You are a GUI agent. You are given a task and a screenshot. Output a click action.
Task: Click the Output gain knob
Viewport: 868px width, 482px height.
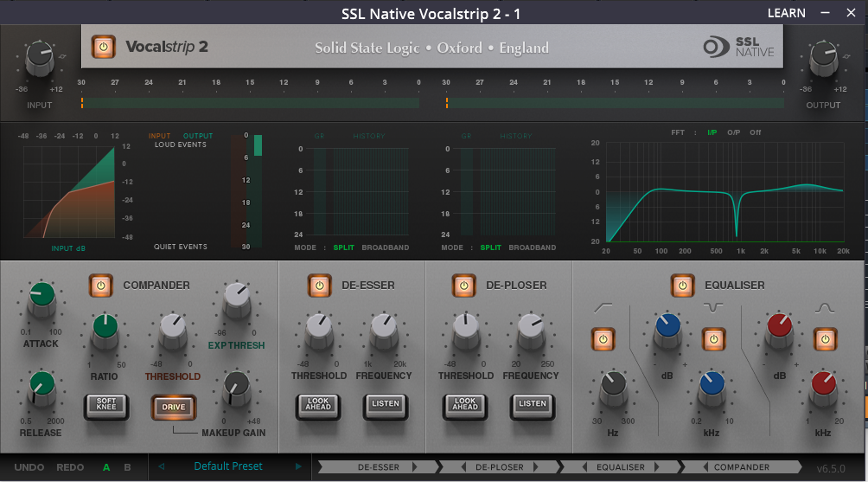(824, 58)
